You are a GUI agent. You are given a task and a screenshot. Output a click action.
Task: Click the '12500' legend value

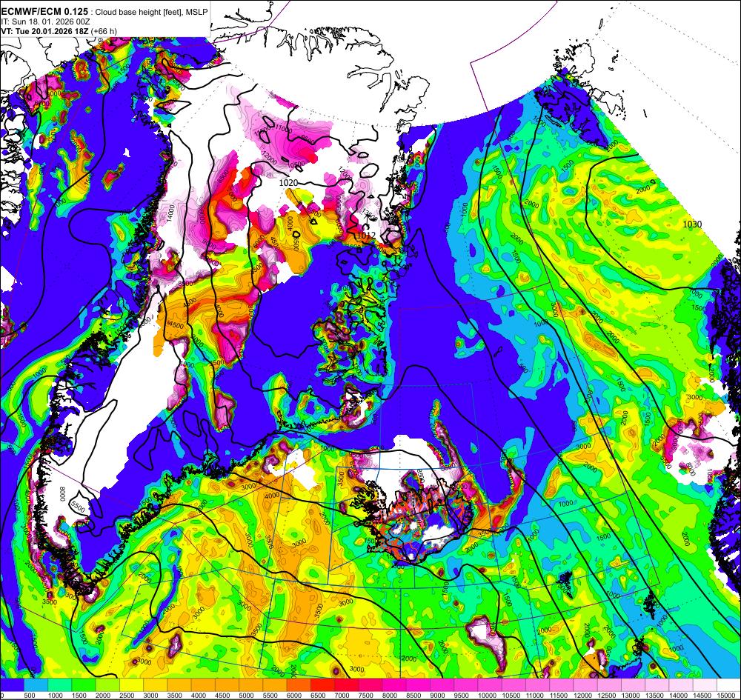pyautogui.click(x=607, y=696)
